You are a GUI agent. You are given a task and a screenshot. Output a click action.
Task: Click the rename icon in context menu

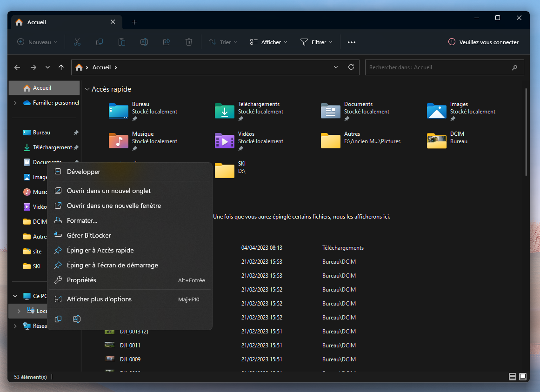(x=77, y=319)
